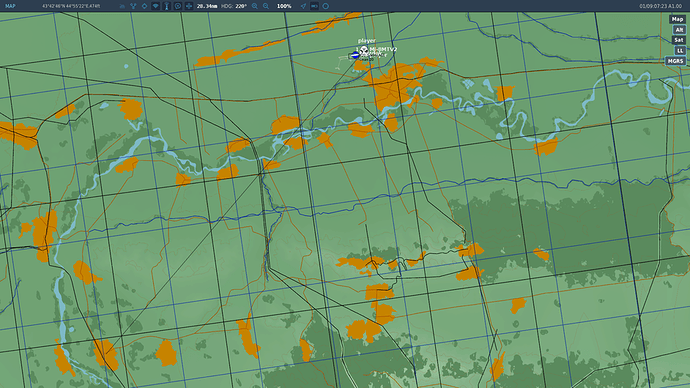Toggle the radio signal coverage icon

pos(155,6)
